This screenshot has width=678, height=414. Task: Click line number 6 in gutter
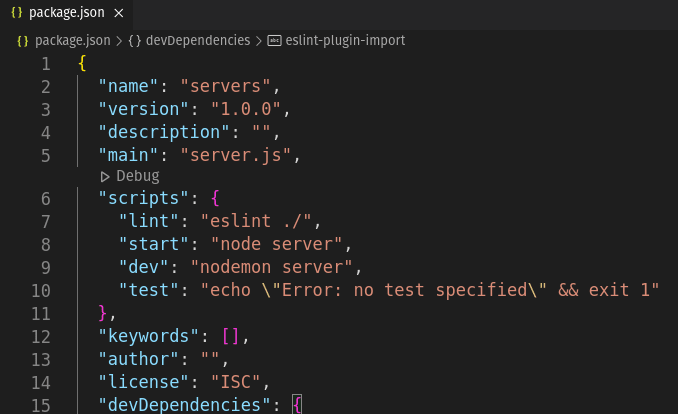click(x=46, y=199)
